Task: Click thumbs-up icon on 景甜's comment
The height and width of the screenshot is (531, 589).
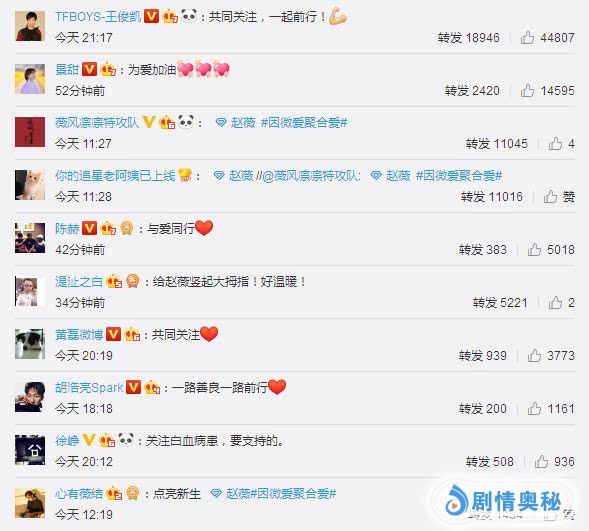Action: coord(527,91)
